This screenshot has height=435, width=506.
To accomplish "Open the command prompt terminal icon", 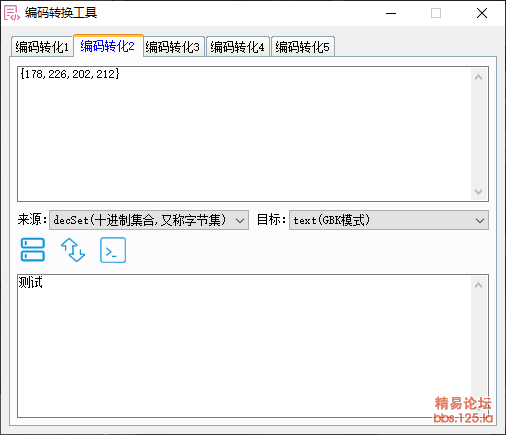I will [x=113, y=250].
